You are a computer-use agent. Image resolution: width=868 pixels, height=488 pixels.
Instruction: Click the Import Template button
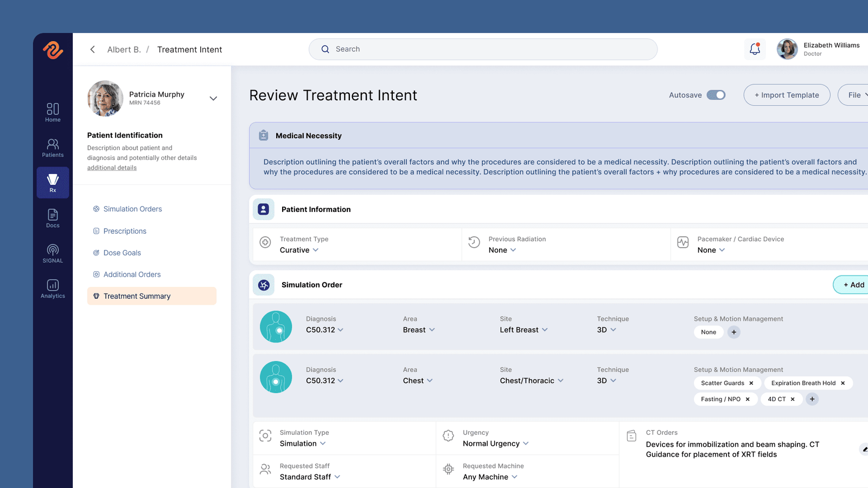(x=787, y=95)
